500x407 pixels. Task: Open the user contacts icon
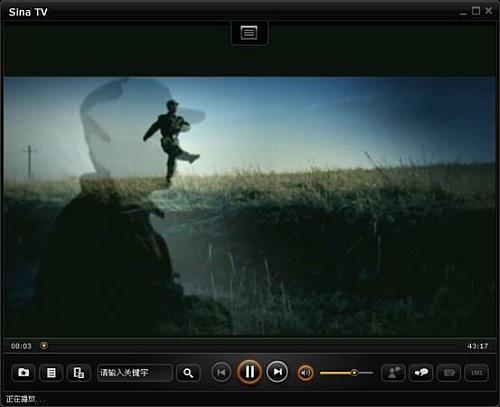click(x=393, y=372)
